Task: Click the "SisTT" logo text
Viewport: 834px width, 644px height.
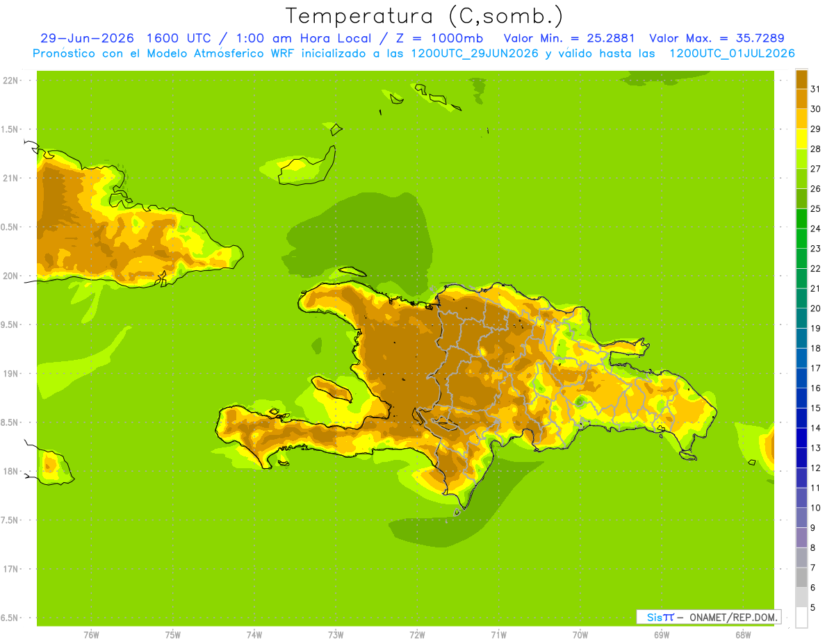Action: coord(660,617)
